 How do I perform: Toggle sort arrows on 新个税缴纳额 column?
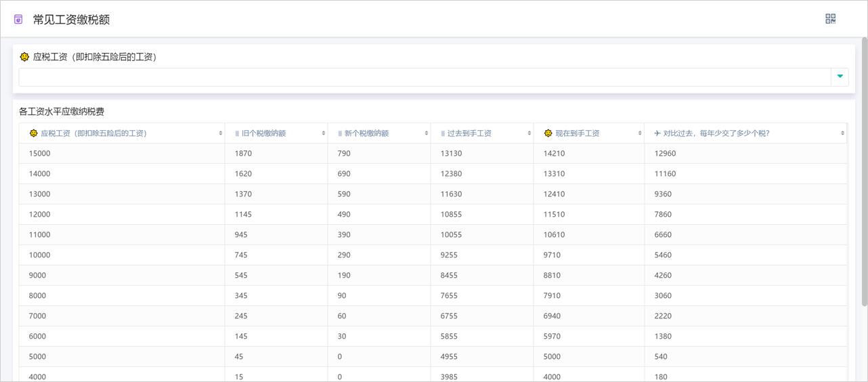[x=427, y=133]
